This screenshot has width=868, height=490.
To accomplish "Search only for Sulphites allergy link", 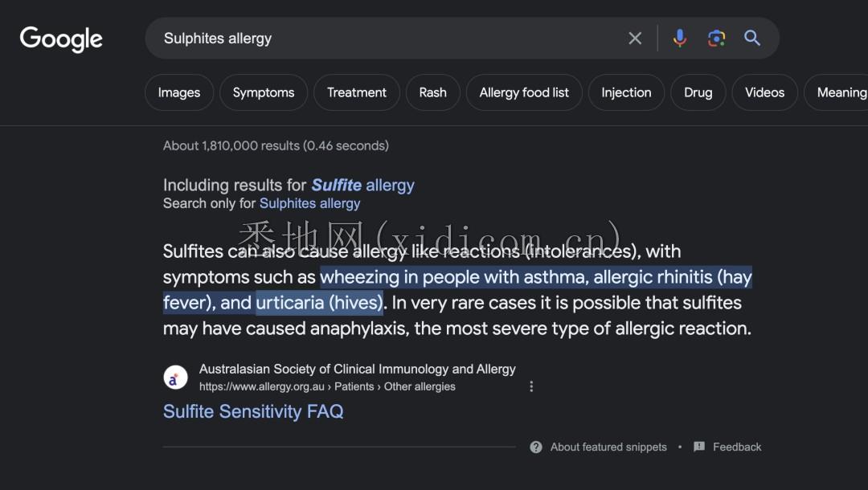I will coord(309,203).
